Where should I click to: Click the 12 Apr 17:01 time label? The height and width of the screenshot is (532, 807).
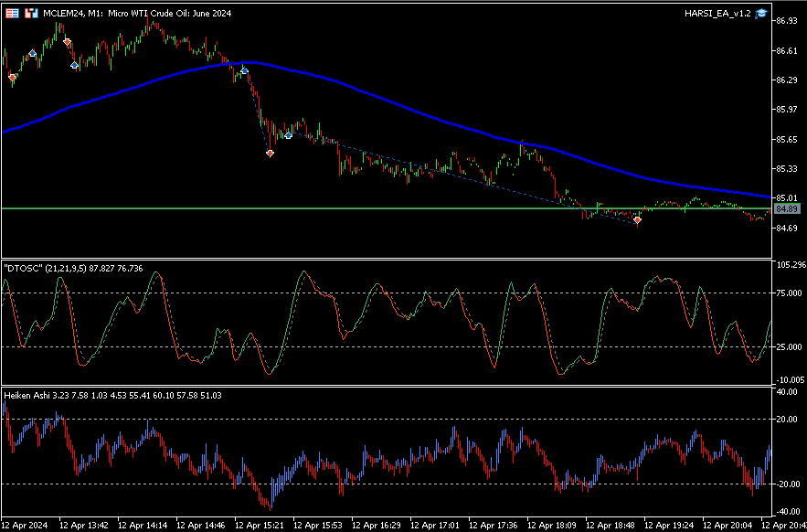click(x=436, y=526)
